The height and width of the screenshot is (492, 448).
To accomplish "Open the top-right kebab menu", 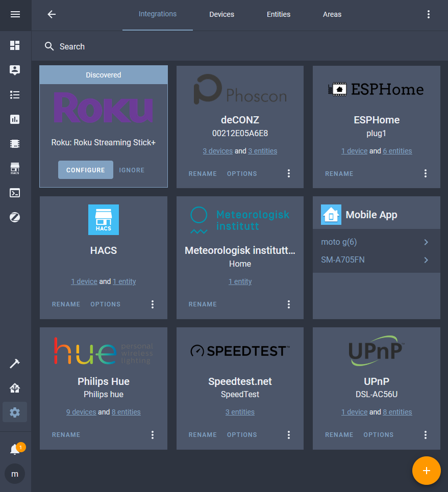I will [x=429, y=14].
